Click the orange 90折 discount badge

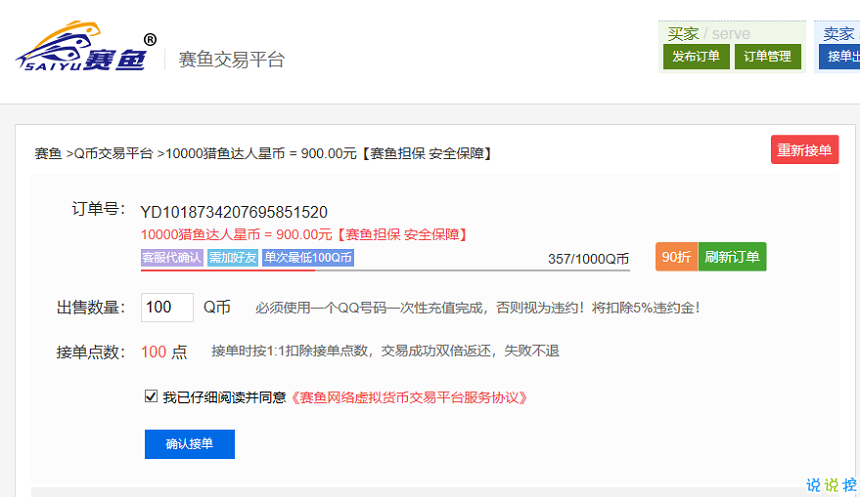pos(676,257)
